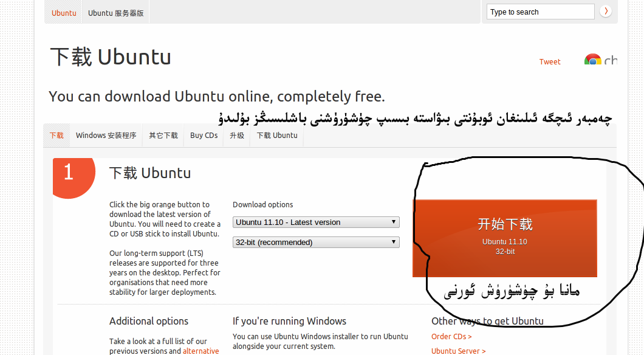
Task: Click the search go arrow icon
Action: coord(605,11)
